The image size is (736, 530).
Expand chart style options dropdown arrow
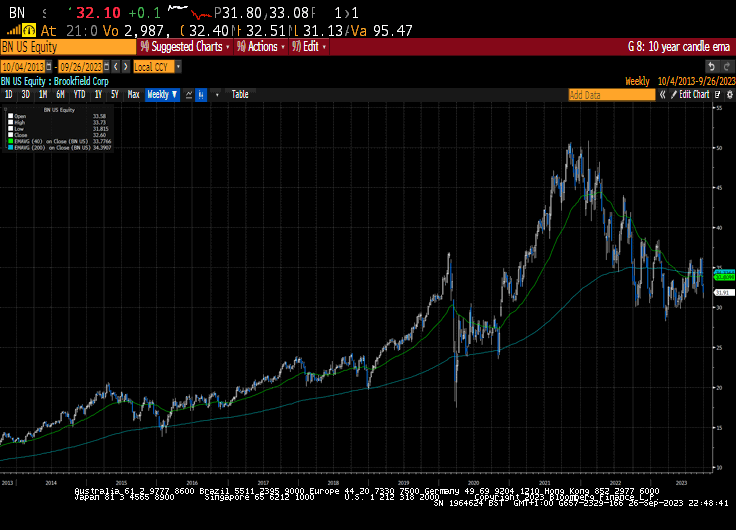[217, 95]
